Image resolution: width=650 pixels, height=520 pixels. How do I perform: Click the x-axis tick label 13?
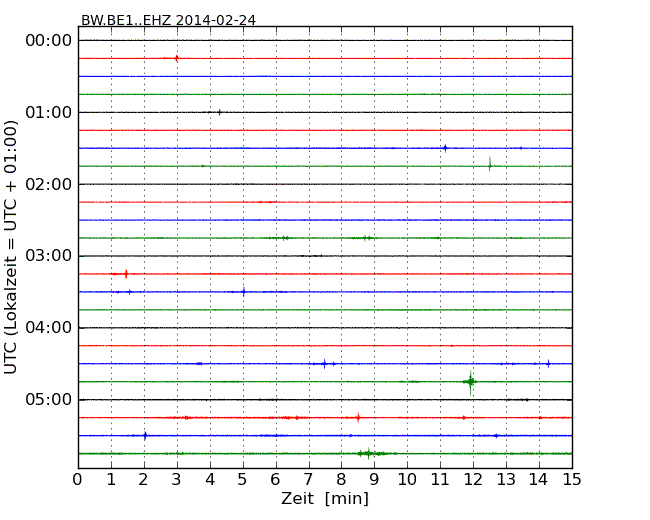[506, 480]
